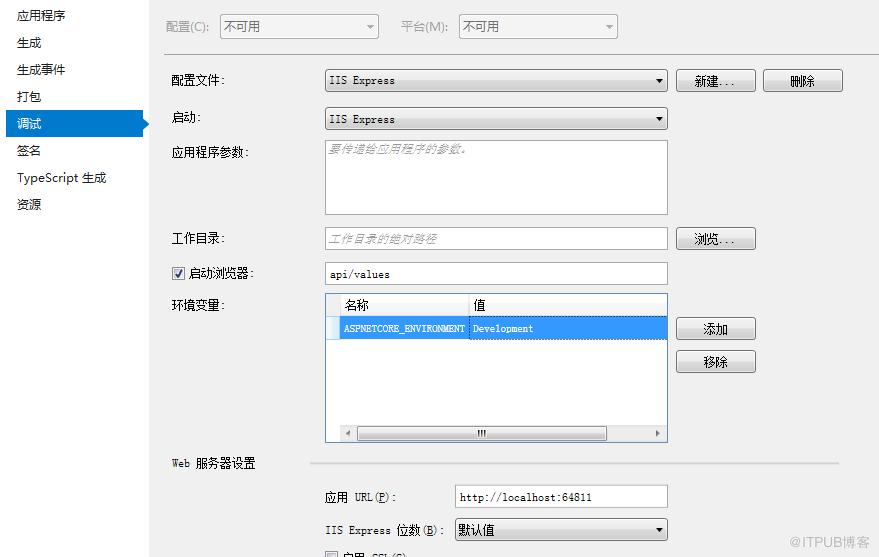Click the api/values launch URL field
The width and height of the screenshot is (879, 557).
[x=496, y=273]
